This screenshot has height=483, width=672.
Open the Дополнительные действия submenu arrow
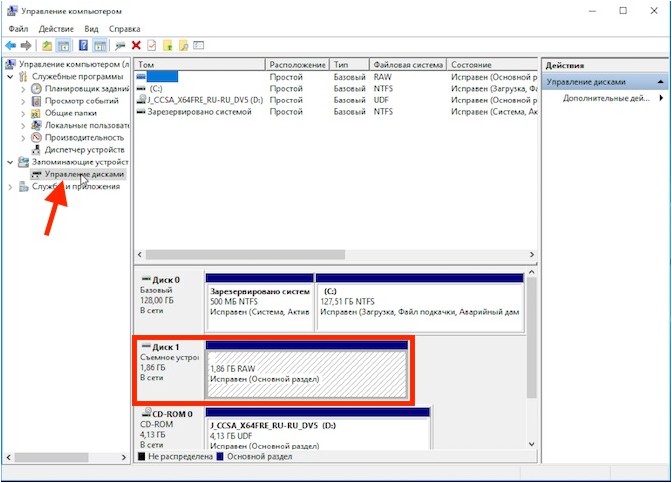[661, 98]
